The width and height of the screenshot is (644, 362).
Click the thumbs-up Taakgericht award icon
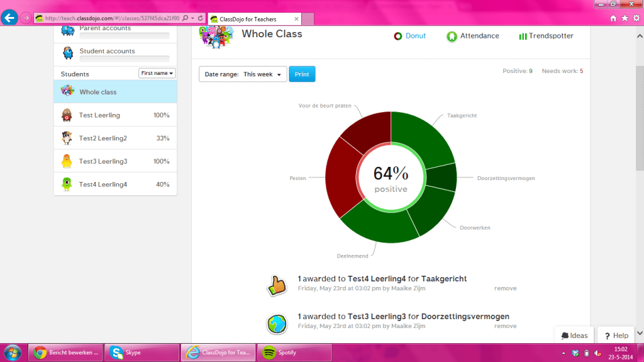tap(277, 285)
